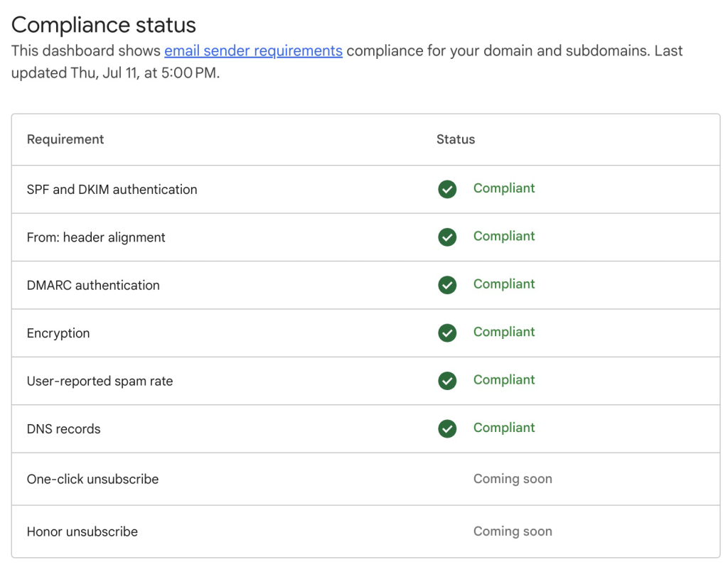Click the DNS records green checkmark icon
The image size is (728, 572).
pyautogui.click(x=447, y=428)
